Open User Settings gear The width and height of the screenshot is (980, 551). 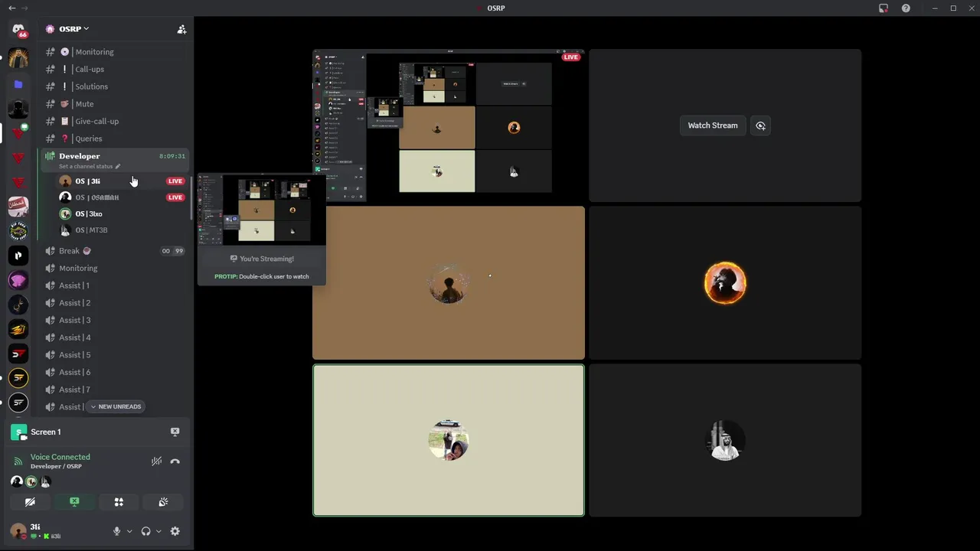pos(175,531)
